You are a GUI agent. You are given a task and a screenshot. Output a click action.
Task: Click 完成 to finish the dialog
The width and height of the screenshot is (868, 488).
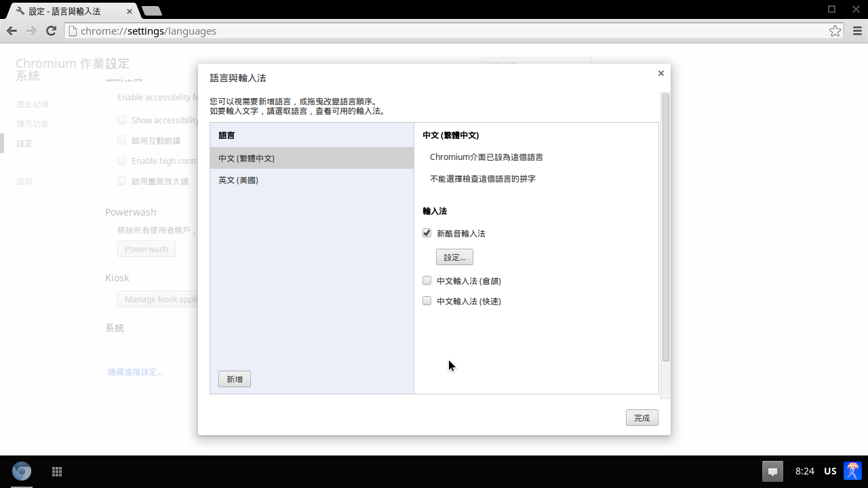[x=642, y=418]
